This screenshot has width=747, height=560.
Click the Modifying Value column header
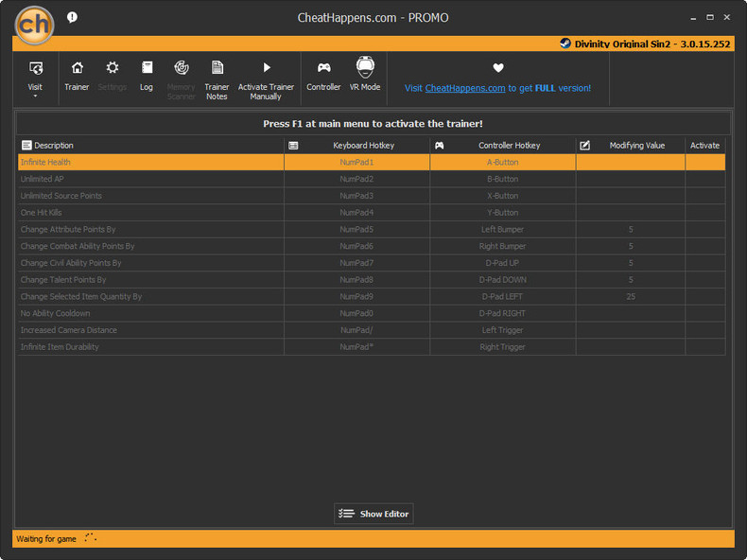(631, 146)
